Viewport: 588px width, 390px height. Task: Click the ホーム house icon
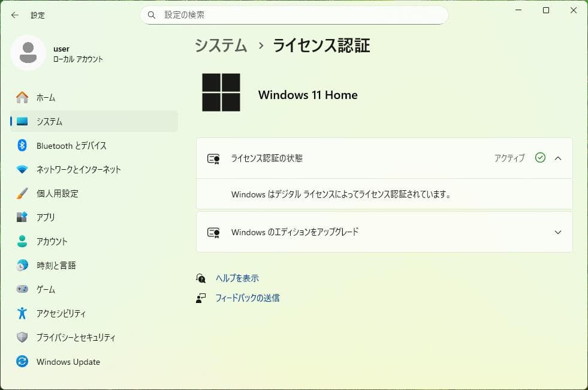coord(22,98)
